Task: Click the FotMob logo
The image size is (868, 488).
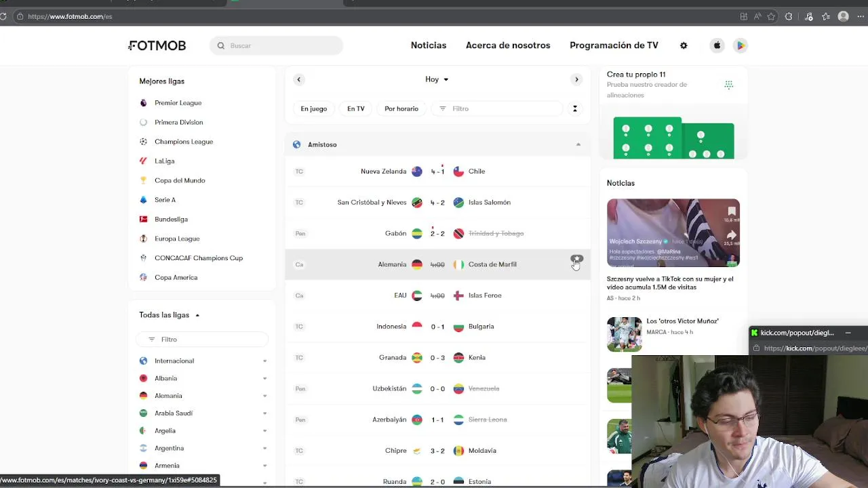Action: point(157,45)
